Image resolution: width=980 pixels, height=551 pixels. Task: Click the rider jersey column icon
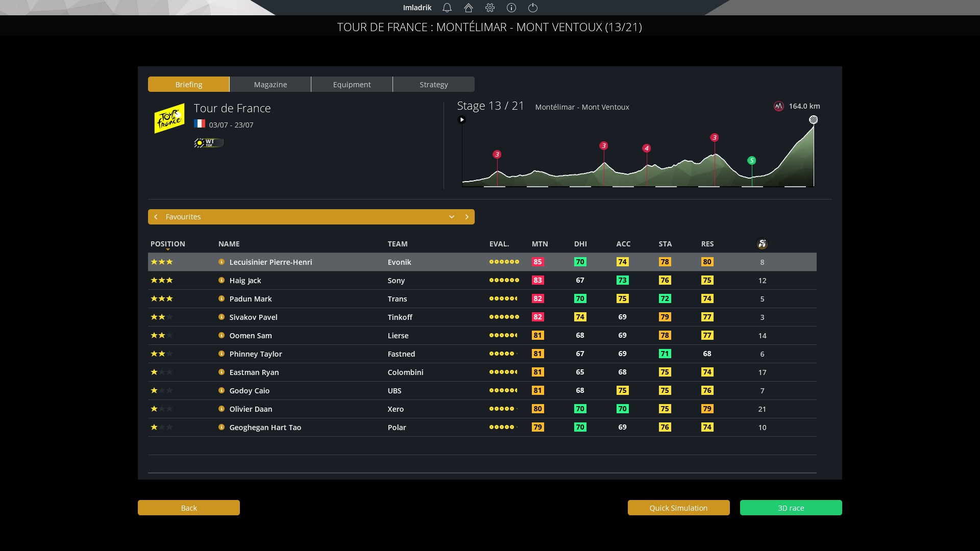click(x=762, y=244)
